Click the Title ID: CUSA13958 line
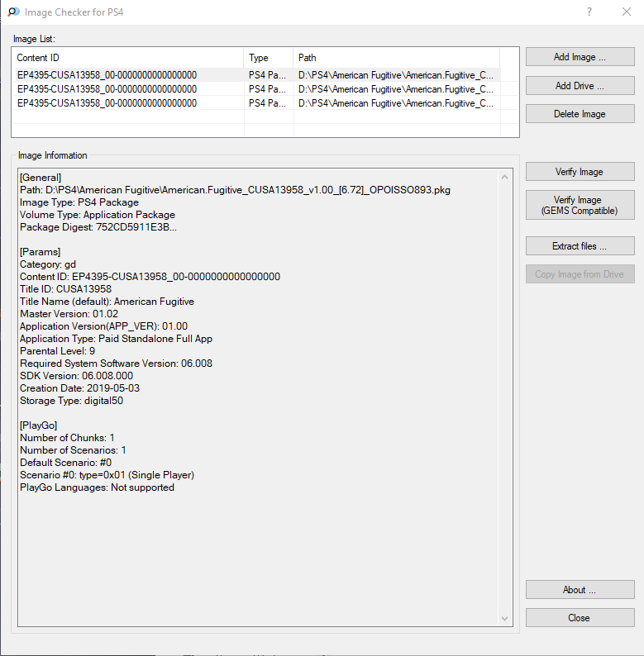Screen dimensions: 644x656 point(66,289)
